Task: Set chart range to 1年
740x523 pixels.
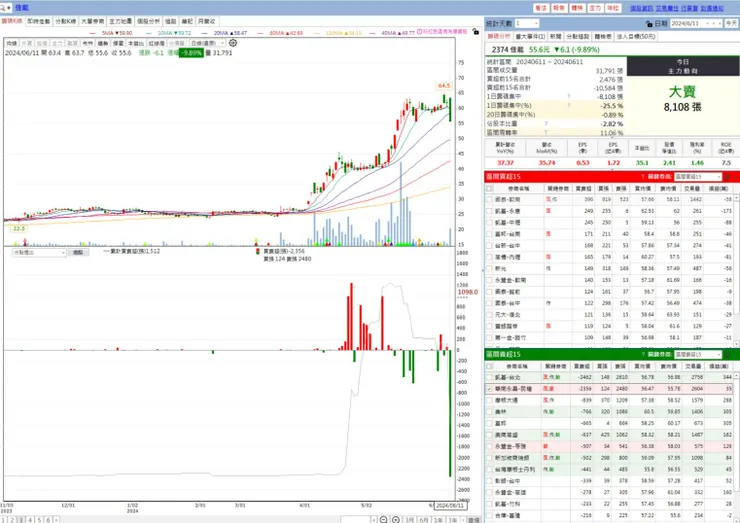Action: click(x=438, y=520)
